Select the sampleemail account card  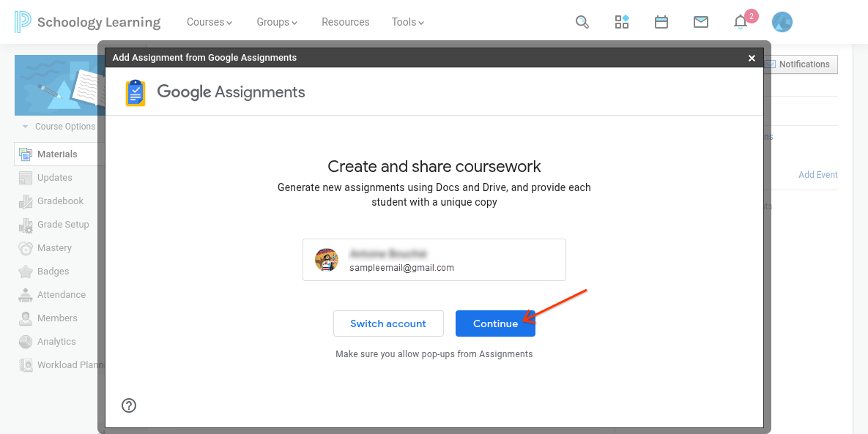point(434,259)
